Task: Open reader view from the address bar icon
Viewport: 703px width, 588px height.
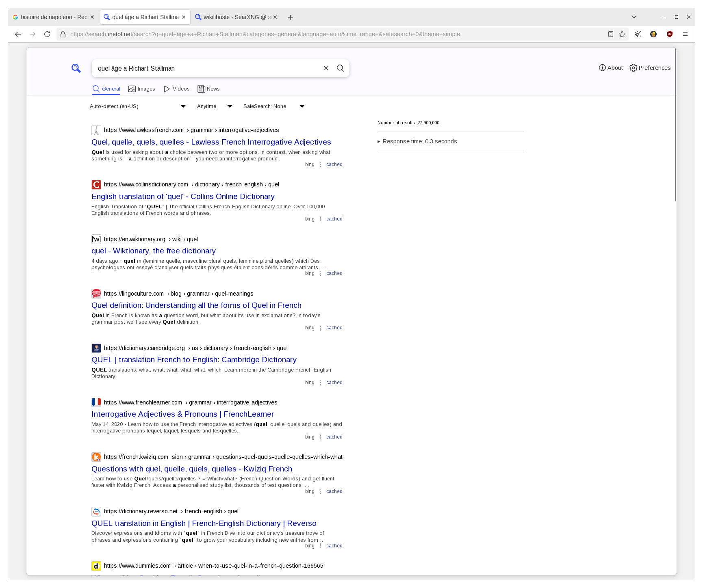Action: pyautogui.click(x=610, y=34)
